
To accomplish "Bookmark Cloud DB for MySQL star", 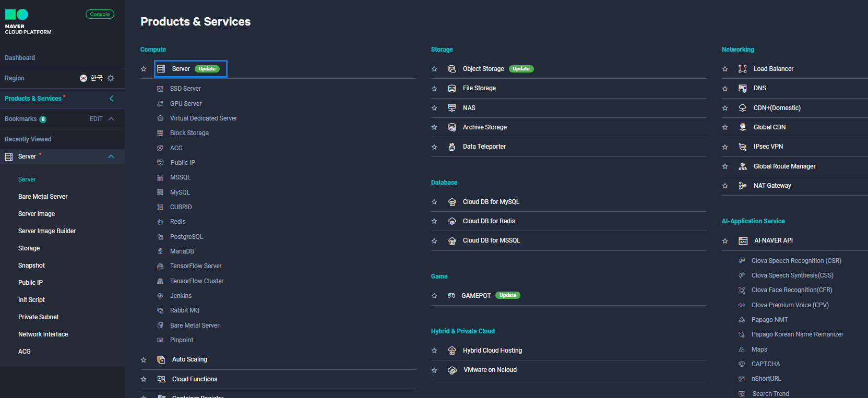I will pyautogui.click(x=434, y=202).
